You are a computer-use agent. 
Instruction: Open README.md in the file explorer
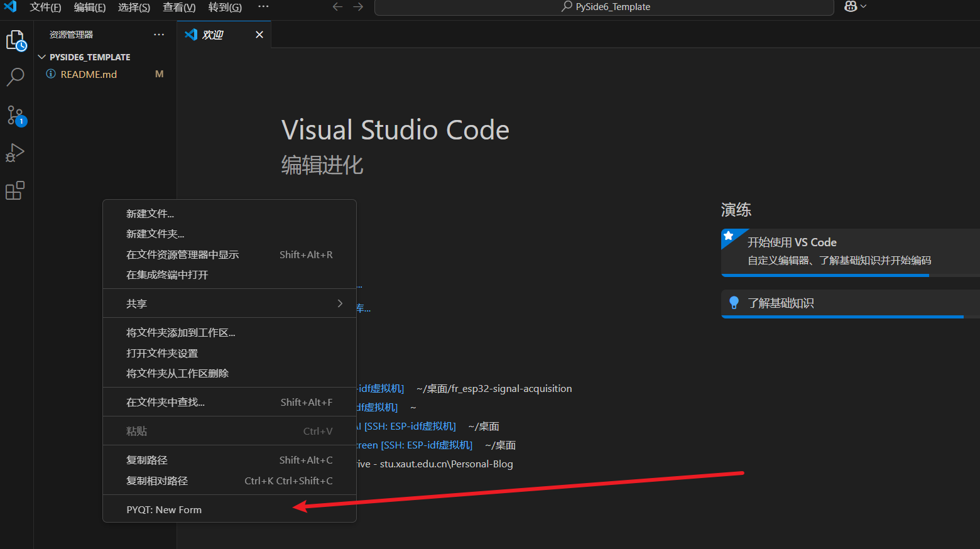point(89,74)
